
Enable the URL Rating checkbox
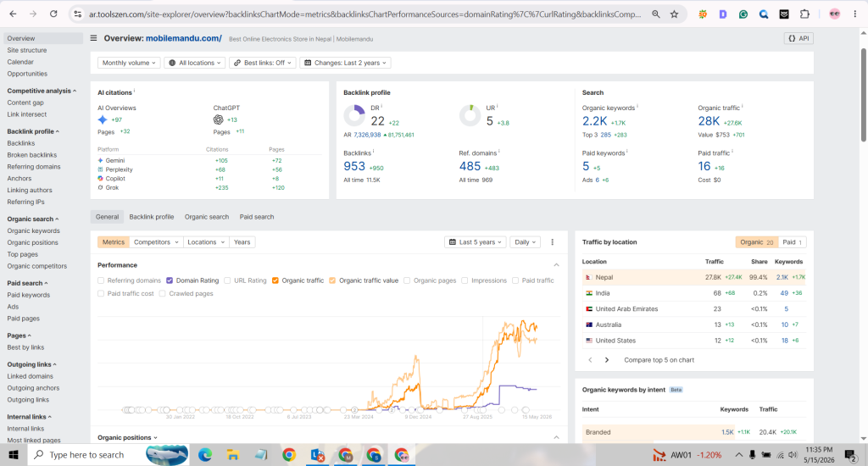227,280
